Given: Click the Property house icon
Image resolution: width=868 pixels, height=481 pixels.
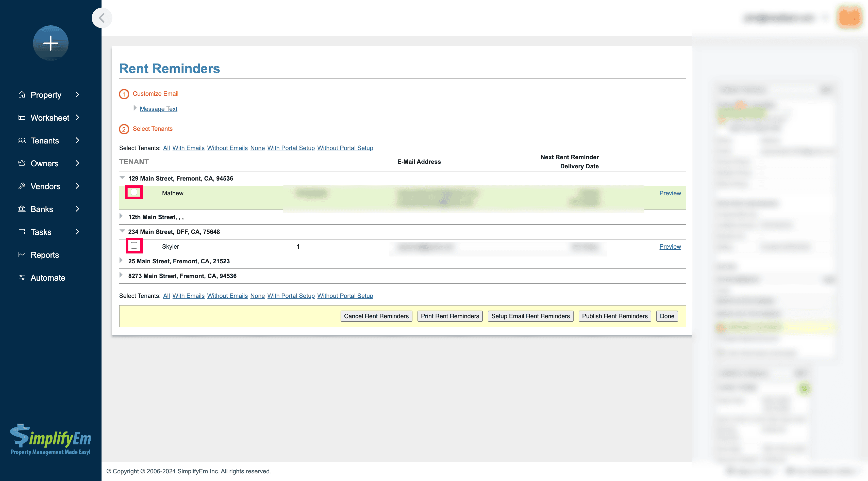Looking at the screenshot, I should point(22,95).
